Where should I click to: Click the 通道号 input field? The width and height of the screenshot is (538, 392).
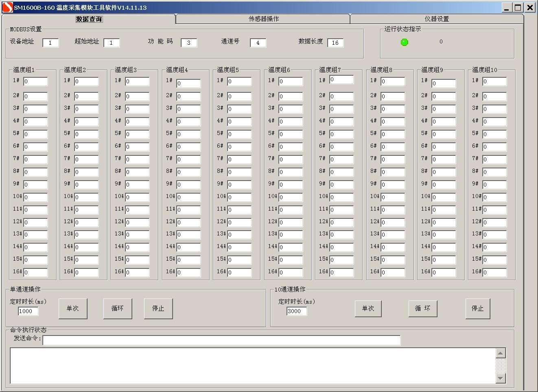258,43
